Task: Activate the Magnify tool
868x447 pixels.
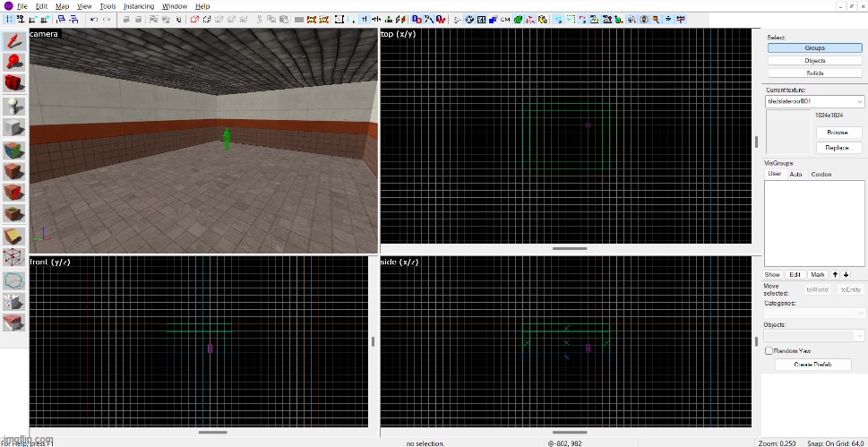Action: 13,62
